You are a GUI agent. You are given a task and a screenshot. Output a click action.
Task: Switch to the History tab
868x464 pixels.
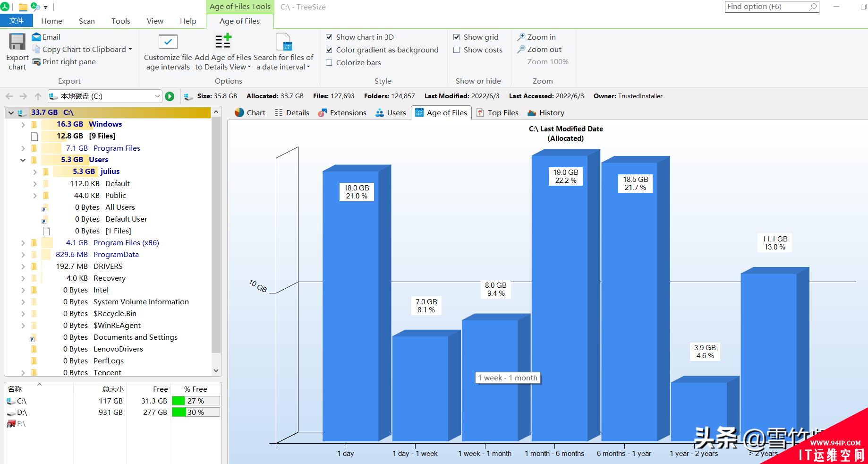point(546,112)
